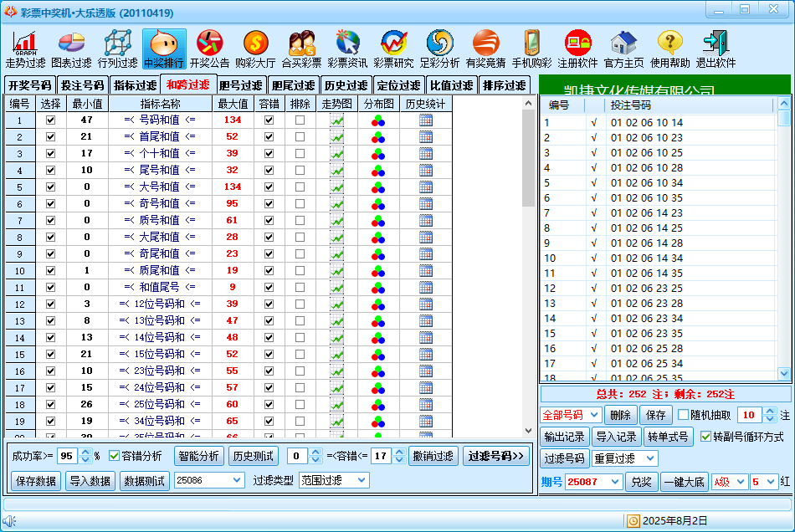Open trend chart icon for 号码和值 row

[x=336, y=120]
